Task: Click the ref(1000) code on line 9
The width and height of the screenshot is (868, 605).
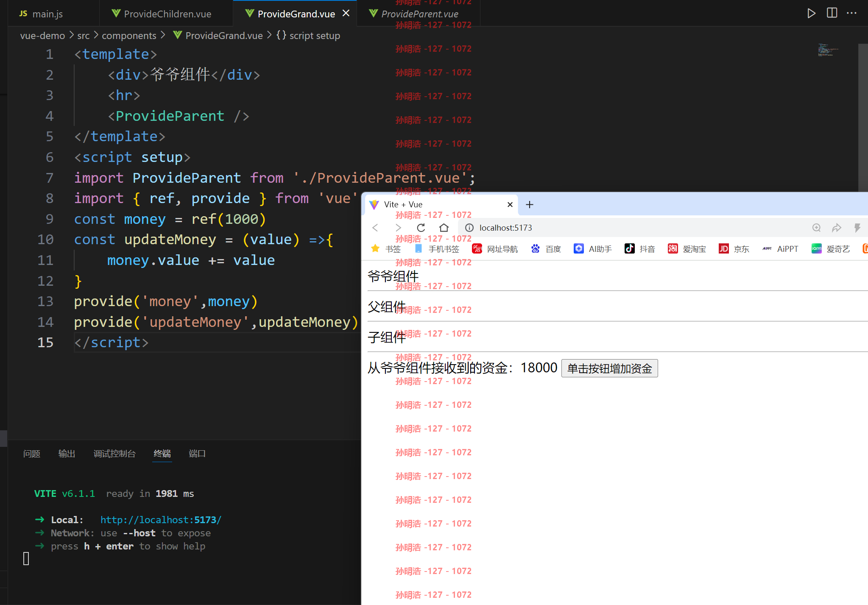Action: [x=229, y=219]
